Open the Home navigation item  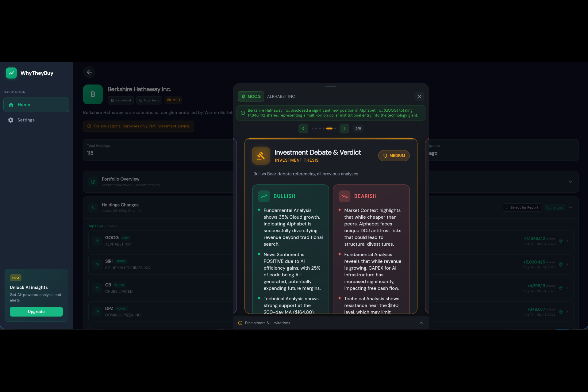tap(36, 105)
